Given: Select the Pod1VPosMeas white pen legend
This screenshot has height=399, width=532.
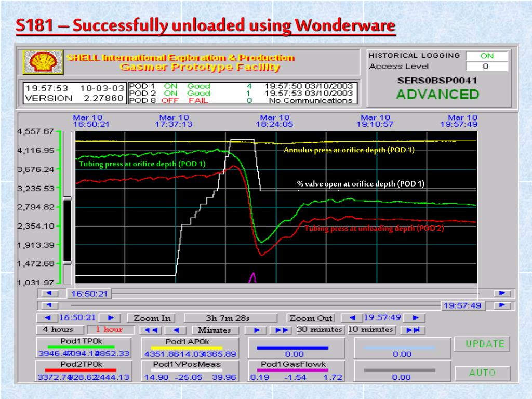Looking at the screenshot, I should point(190,370).
